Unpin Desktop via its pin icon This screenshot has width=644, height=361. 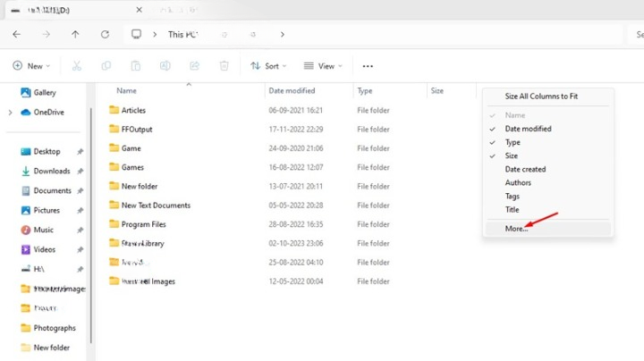point(80,152)
